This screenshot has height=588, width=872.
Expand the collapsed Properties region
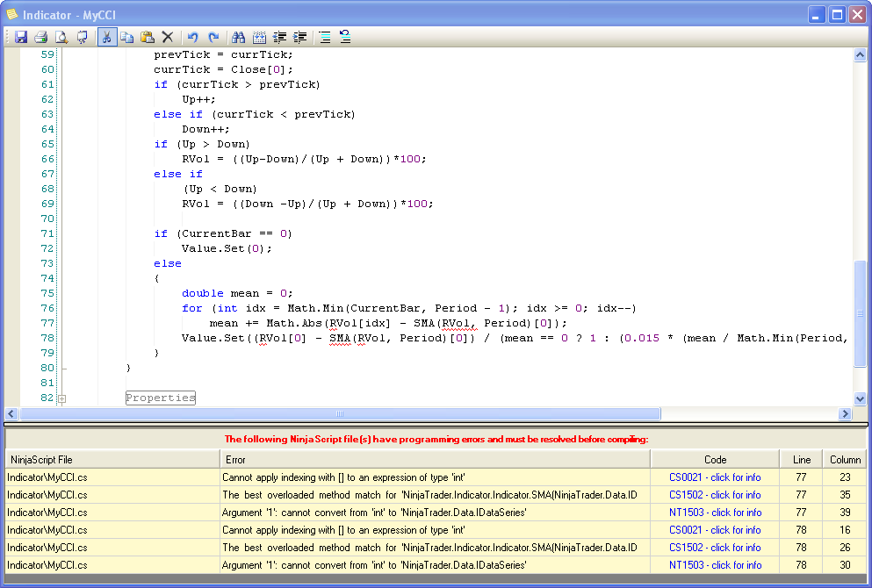point(61,398)
